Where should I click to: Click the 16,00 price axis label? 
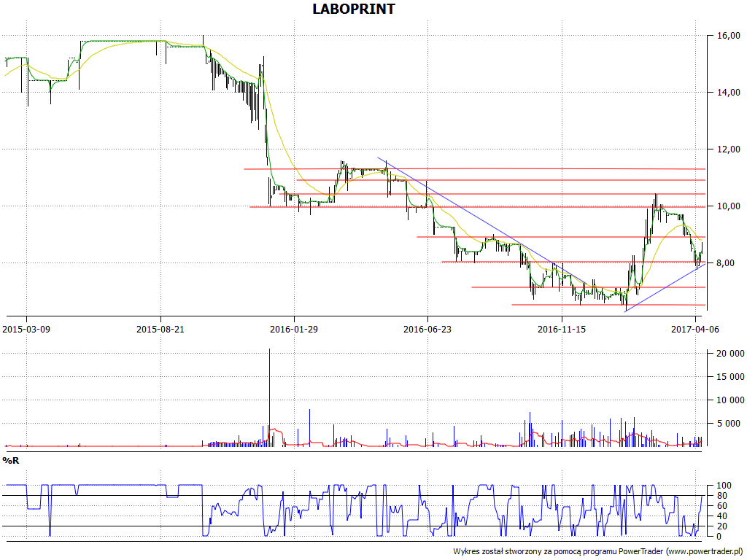[x=729, y=36]
